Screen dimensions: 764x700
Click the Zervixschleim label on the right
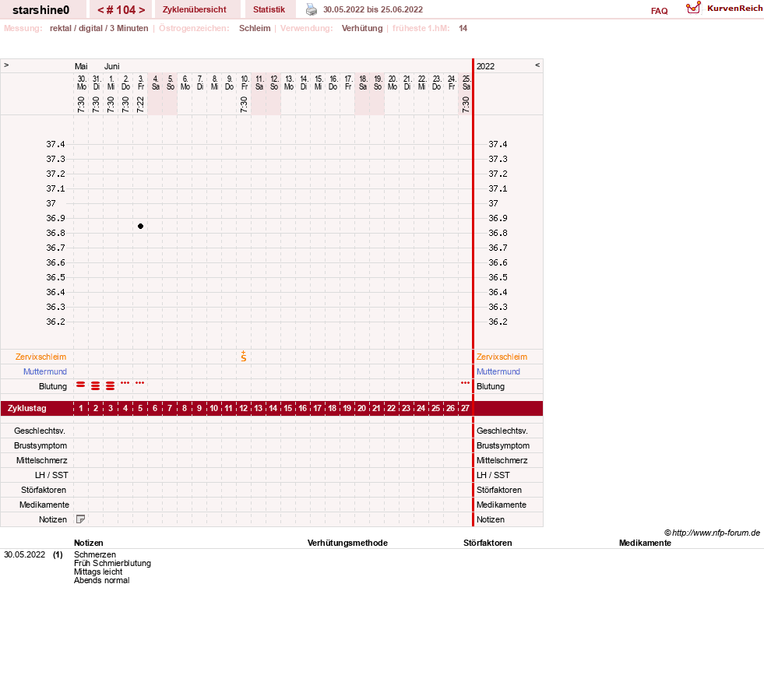pyautogui.click(x=502, y=357)
